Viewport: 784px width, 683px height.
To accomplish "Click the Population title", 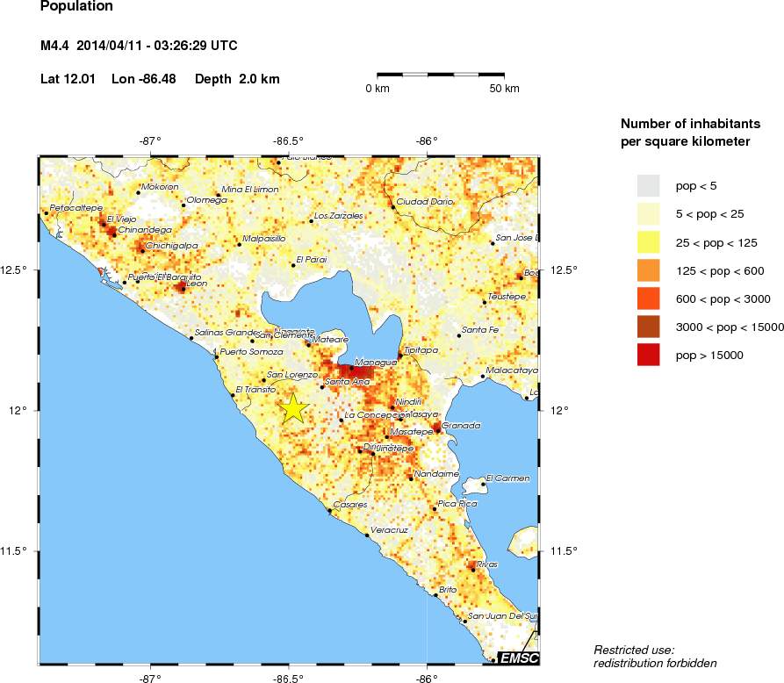I will pyautogui.click(x=75, y=7).
